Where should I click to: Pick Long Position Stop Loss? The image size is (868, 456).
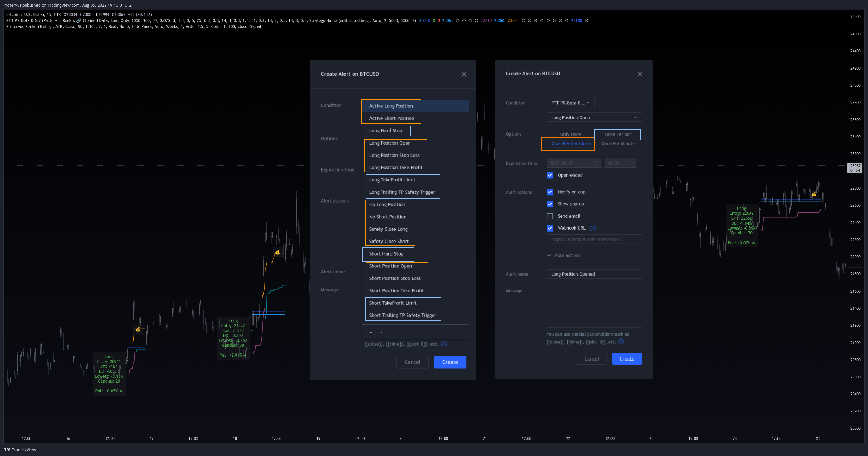click(x=415, y=155)
